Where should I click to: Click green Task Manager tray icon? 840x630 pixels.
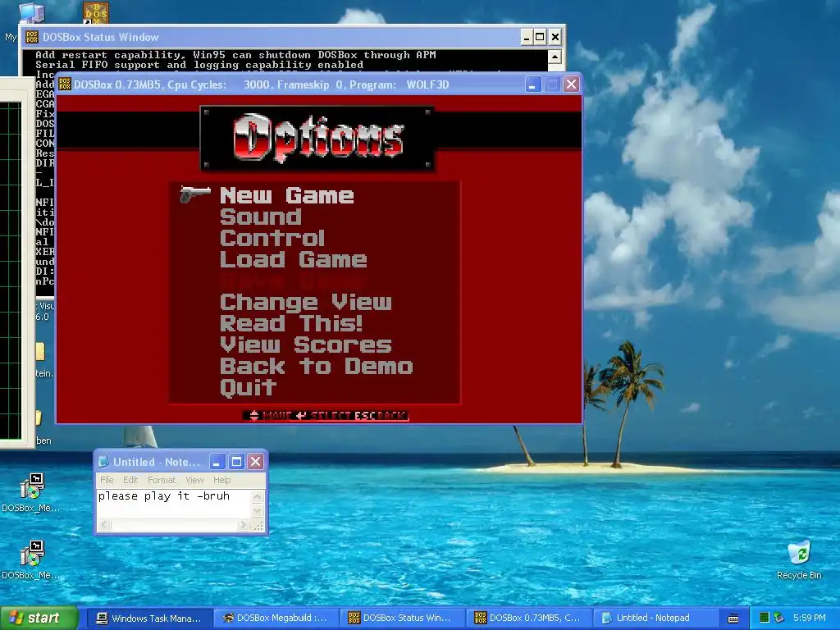pyautogui.click(x=765, y=618)
